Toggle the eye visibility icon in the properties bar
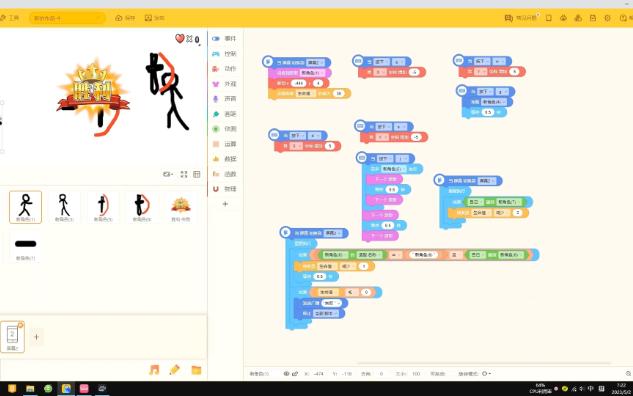This screenshot has width=633, height=396. (286, 374)
